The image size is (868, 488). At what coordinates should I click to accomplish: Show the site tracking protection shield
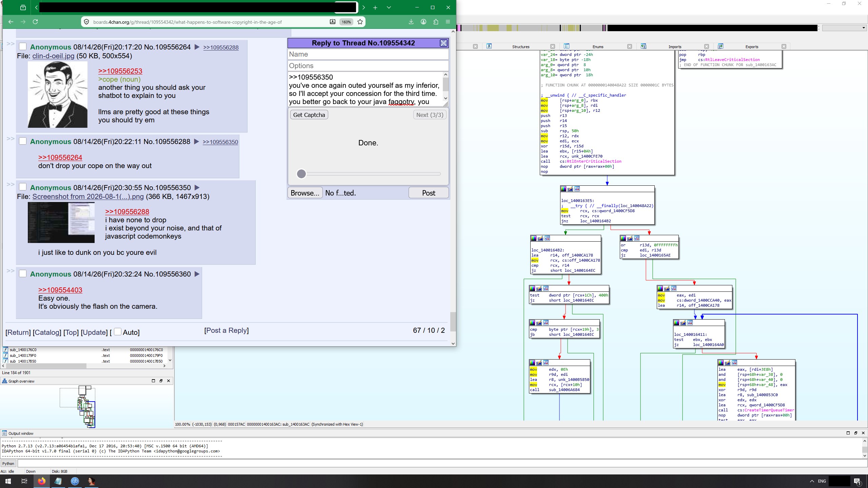(86, 22)
